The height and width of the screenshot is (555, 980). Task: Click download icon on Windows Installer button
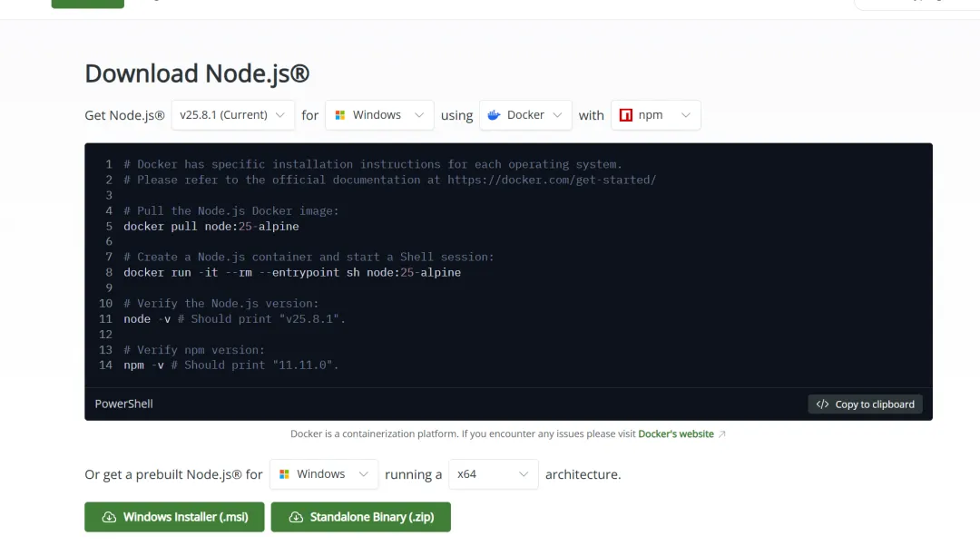109,517
